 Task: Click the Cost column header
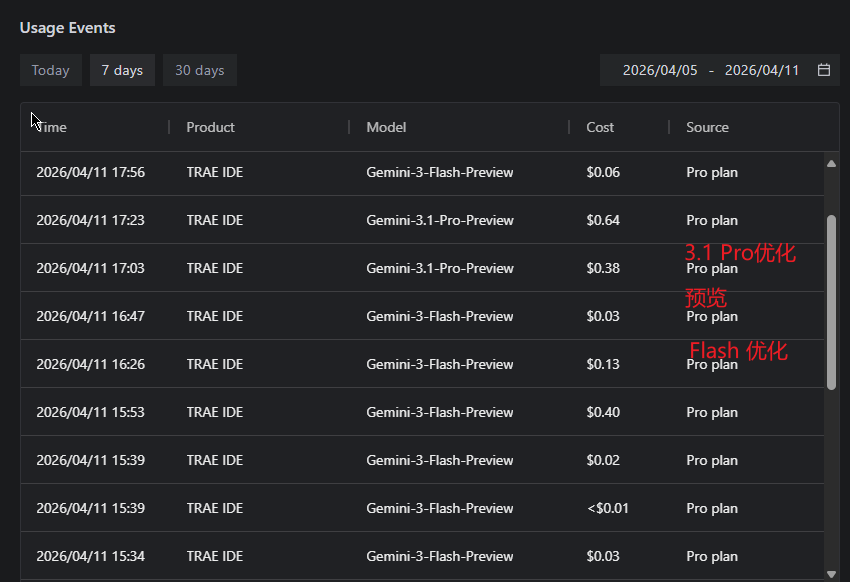tap(600, 127)
